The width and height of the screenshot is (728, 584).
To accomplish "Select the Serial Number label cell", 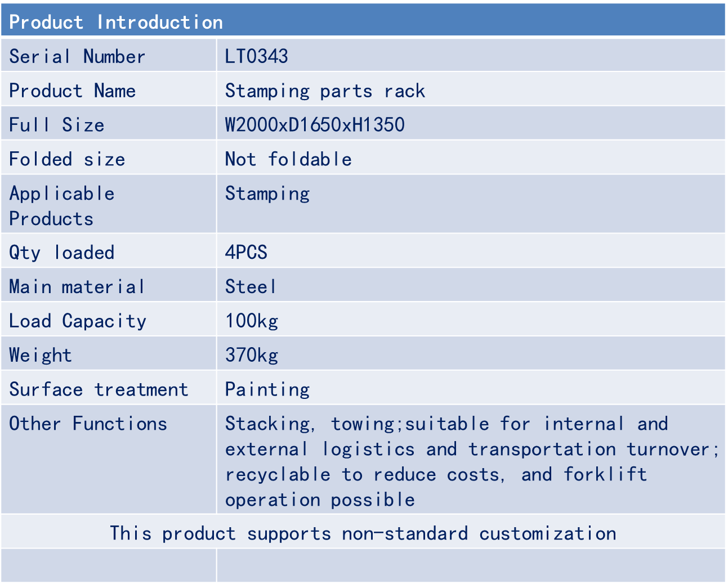I will 77,56.
